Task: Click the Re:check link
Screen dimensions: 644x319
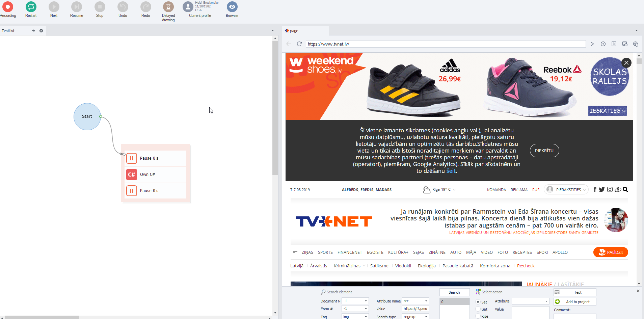Action: (x=526, y=266)
